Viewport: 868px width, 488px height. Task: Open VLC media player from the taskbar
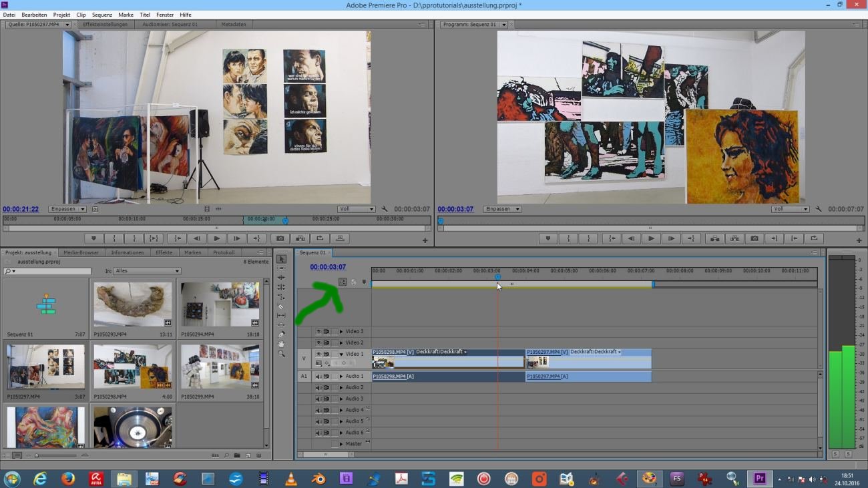click(291, 479)
